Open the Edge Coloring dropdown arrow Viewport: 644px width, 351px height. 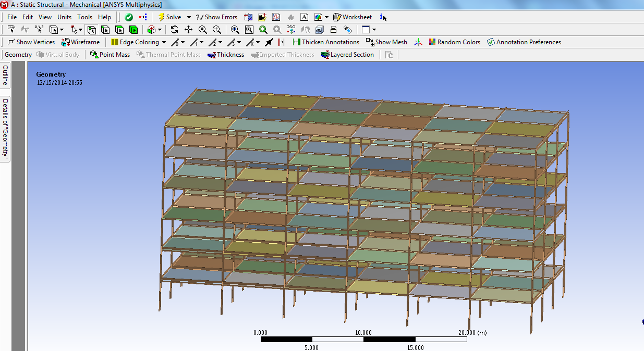tap(163, 42)
